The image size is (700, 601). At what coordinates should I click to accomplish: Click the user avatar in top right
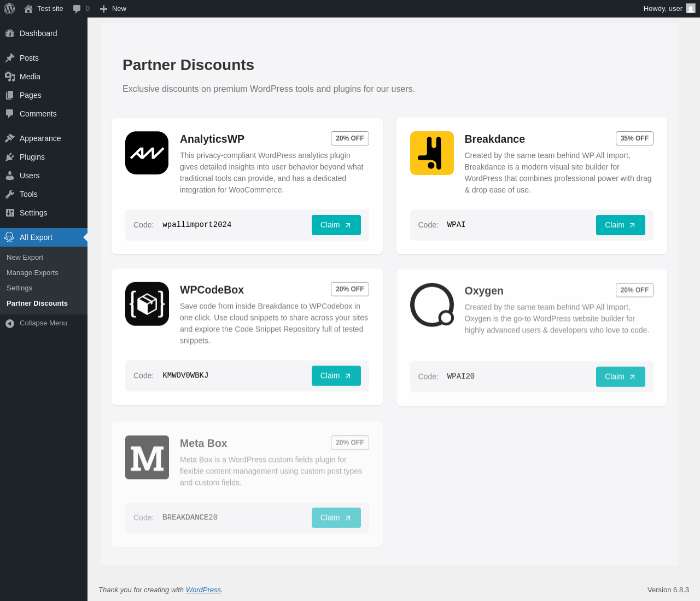click(x=691, y=9)
